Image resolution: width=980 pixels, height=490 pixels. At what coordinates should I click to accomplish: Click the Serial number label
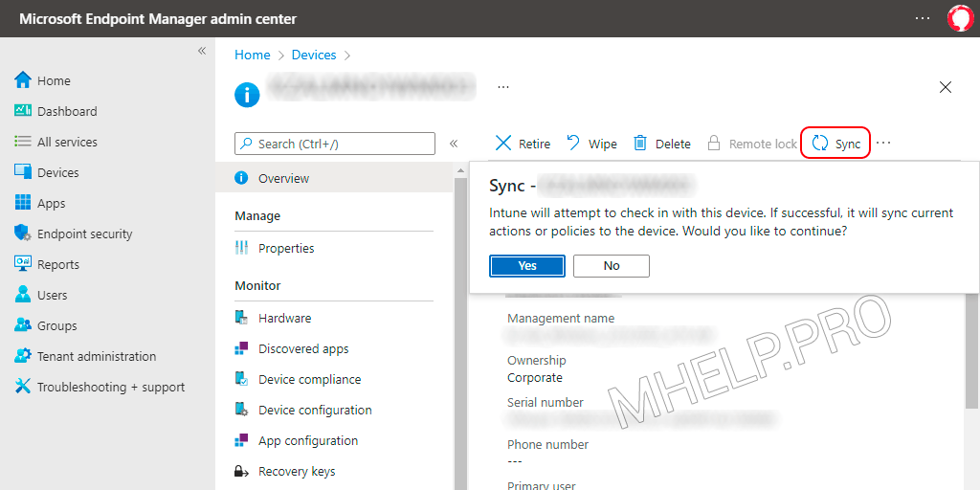[546, 403]
